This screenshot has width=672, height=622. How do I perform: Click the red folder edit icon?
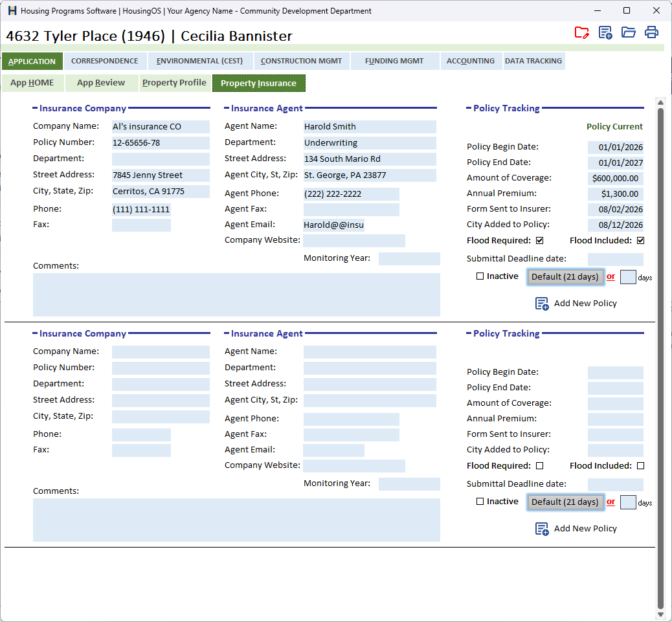click(581, 32)
